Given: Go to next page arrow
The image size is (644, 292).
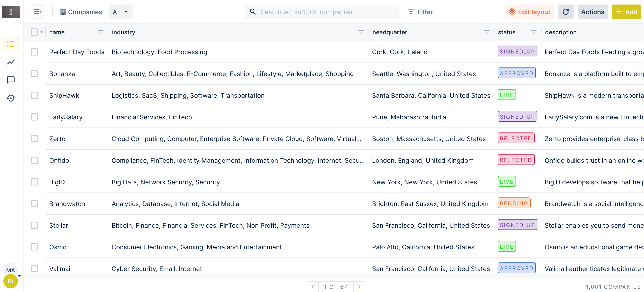Looking at the screenshot, I should coord(359,287).
